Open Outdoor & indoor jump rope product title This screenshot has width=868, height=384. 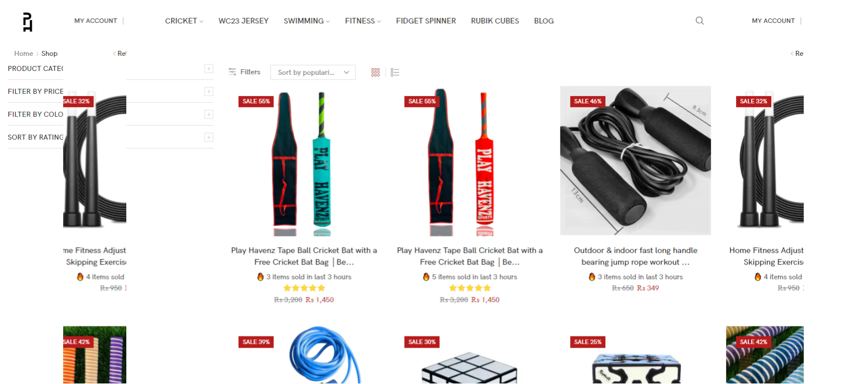point(635,256)
